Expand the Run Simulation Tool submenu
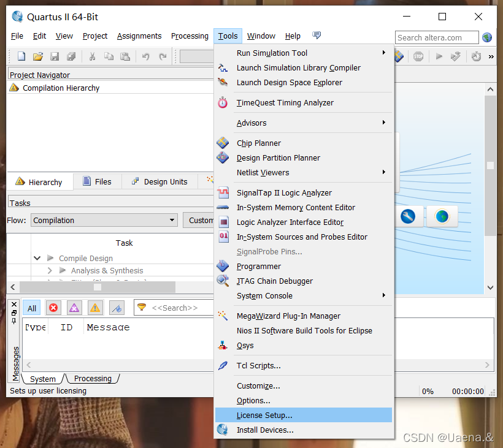 pyautogui.click(x=384, y=53)
